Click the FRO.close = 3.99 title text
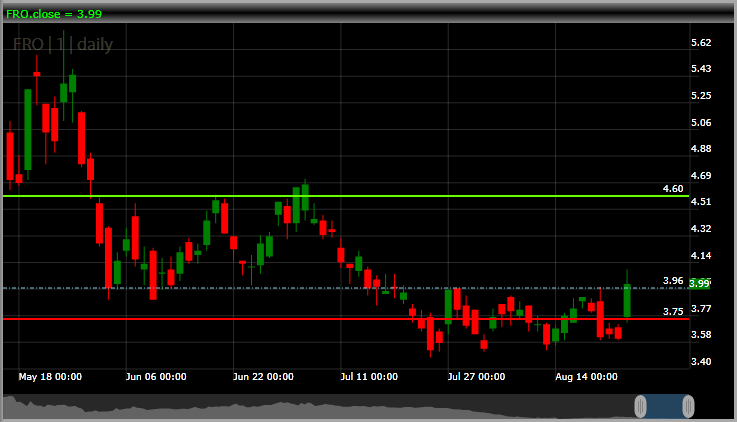This screenshot has width=737, height=422. (x=54, y=14)
